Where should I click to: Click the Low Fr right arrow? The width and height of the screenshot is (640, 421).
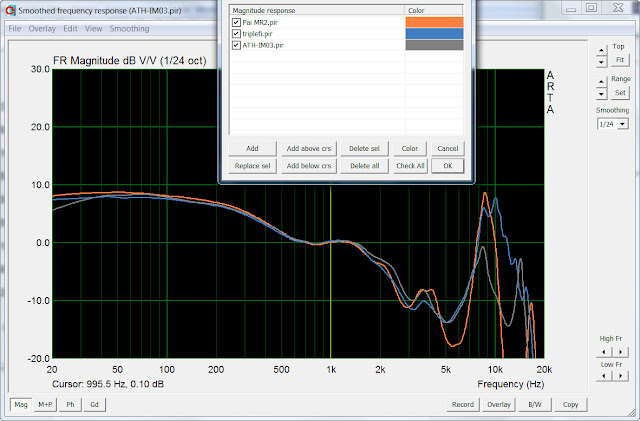(620, 375)
